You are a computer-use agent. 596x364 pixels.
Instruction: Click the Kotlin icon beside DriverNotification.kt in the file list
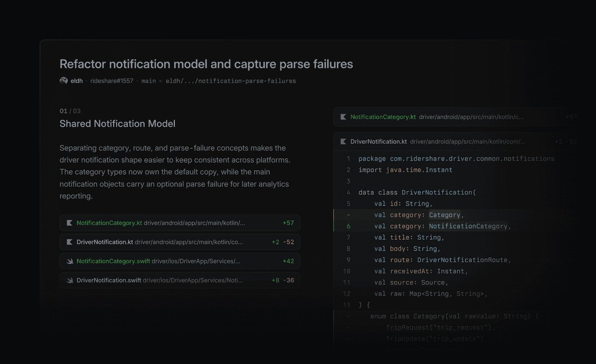pos(70,242)
